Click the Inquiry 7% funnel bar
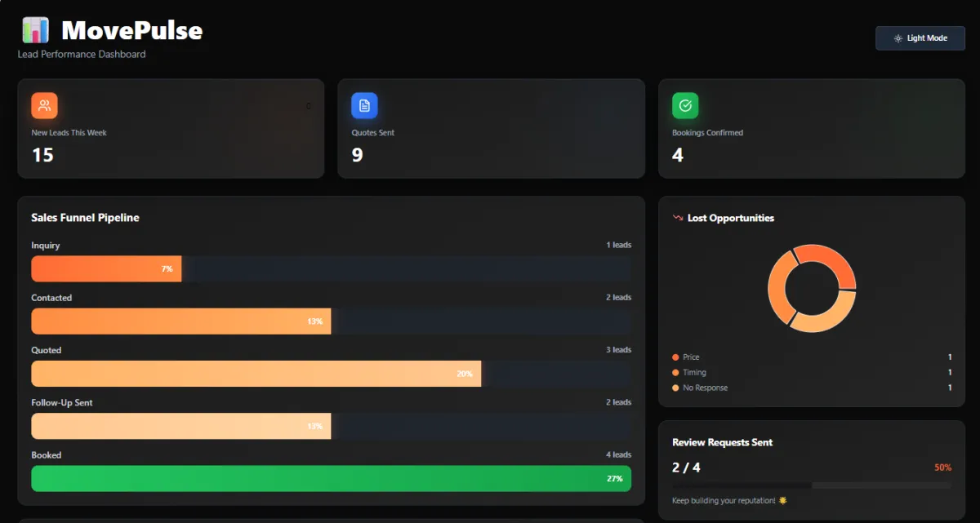This screenshot has width=980, height=523. pyautogui.click(x=106, y=269)
